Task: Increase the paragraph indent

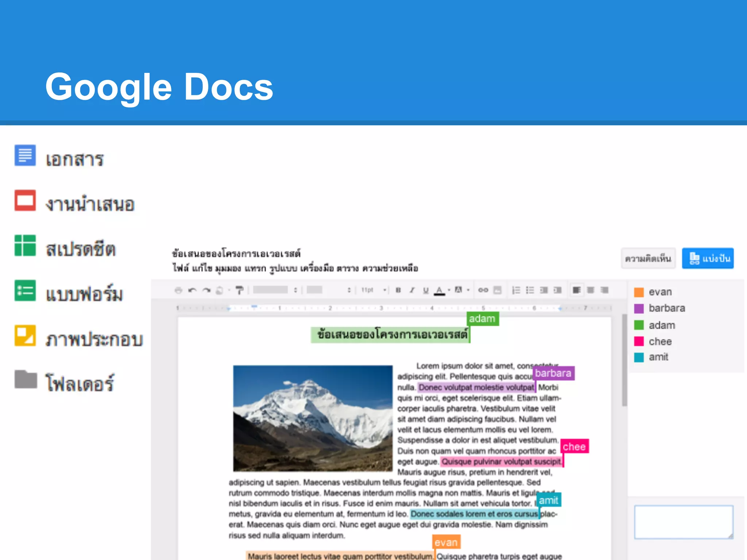Action: [558, 290]
